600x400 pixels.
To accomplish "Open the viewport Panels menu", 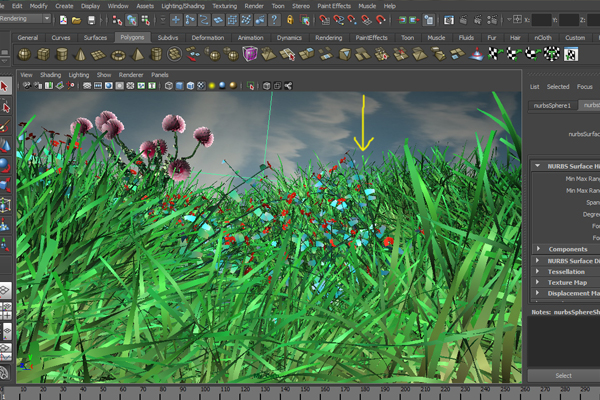I will 160,75.
